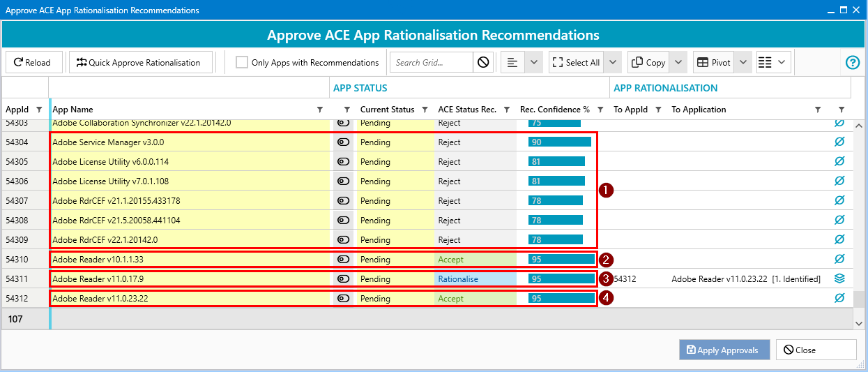This screenshot has width=868, height=372.
Task: Click the APP STATUS group header
Action: tap(360, 88)
